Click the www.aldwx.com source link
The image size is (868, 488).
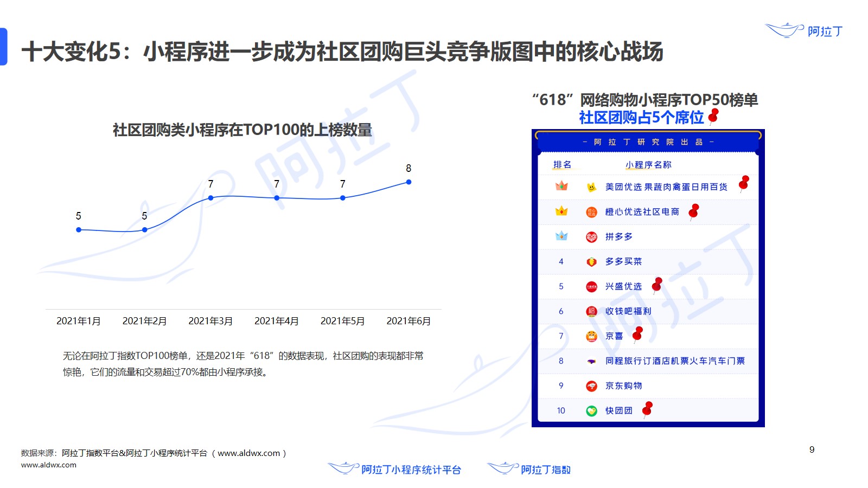click(49, 465)
